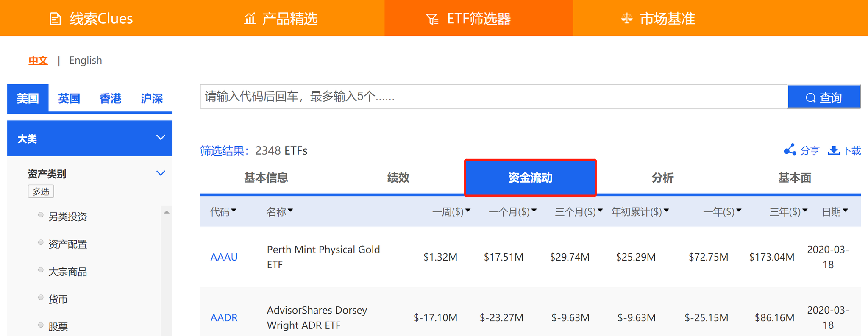
Task: Open the AAAU ticker link
Action: [x=224, y=257]
